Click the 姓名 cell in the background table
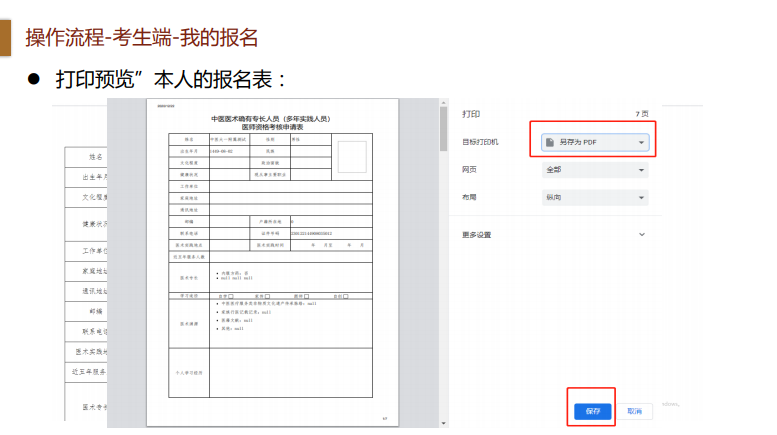 click(x=96, y=157)
